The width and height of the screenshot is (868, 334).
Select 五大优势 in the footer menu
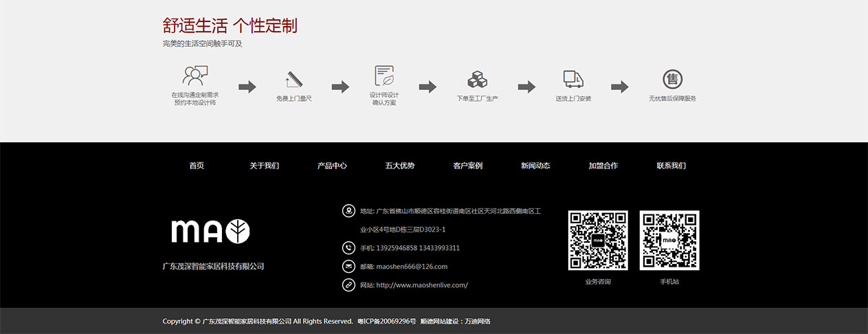pos(400,166)
